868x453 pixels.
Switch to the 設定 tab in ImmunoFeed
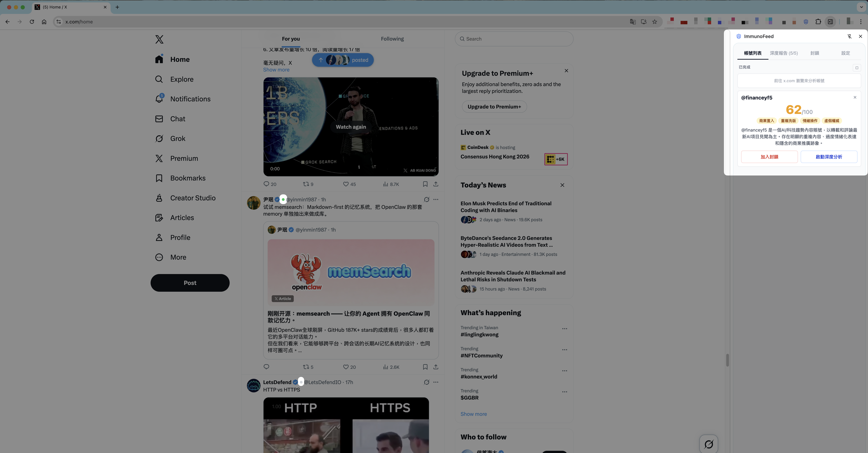point(845,53)
